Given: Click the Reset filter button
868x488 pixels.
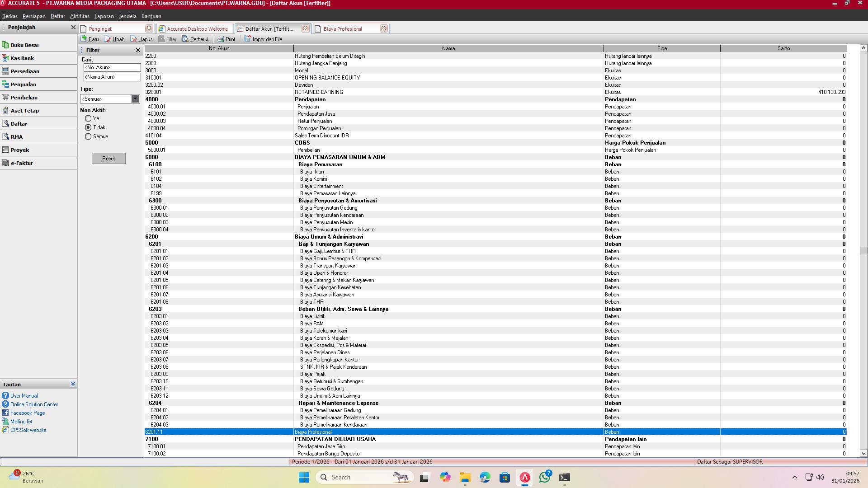Looking at the screenshot, I should tap(108, 158).
